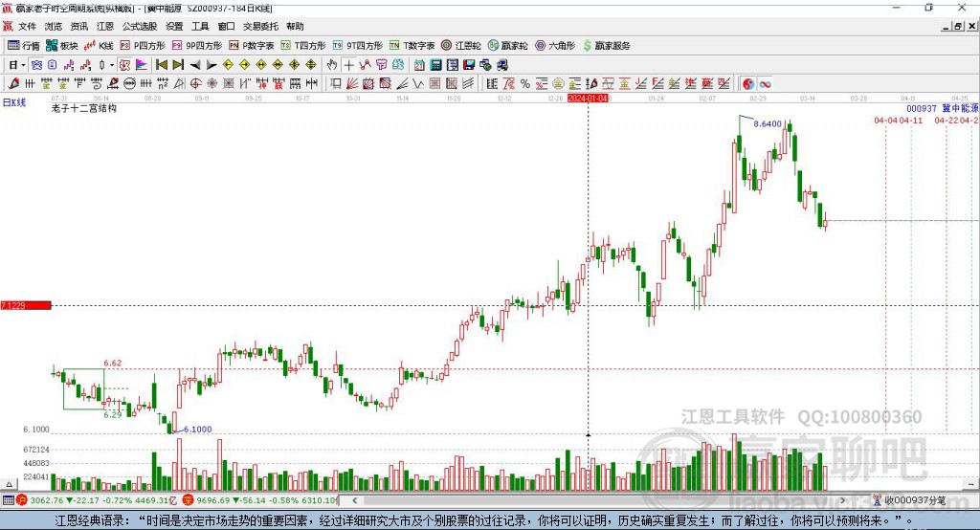Screen dimensions: 980x530
Task: Open the 江恩 menu
Action: tap(105, 26)
